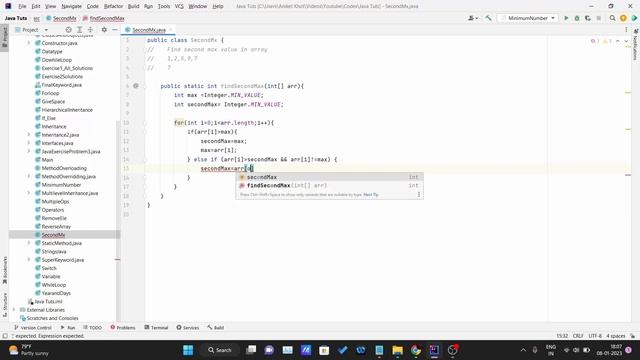Viewport: 640px width, 360px height.
Task: Start debugging with the bug icon
Action: pyautogui.click(x=577, y=18)
